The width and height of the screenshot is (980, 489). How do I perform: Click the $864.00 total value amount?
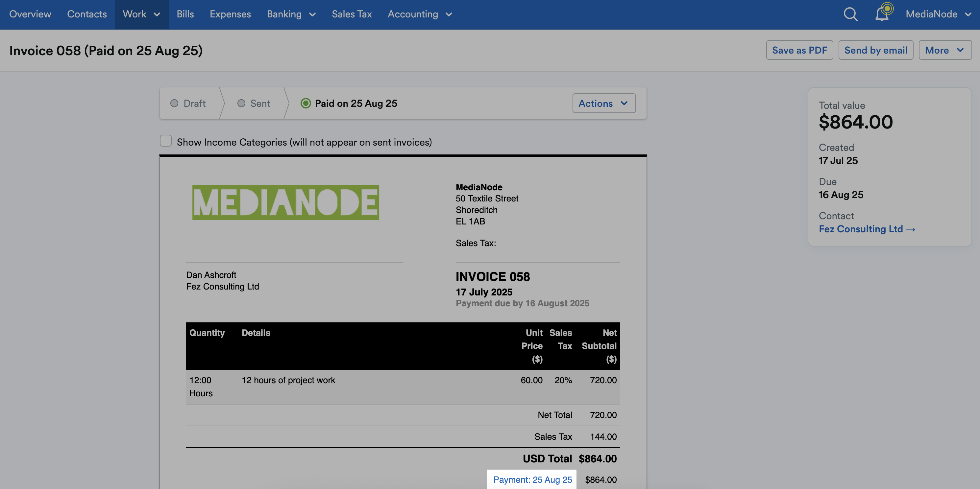click(856, 122)
